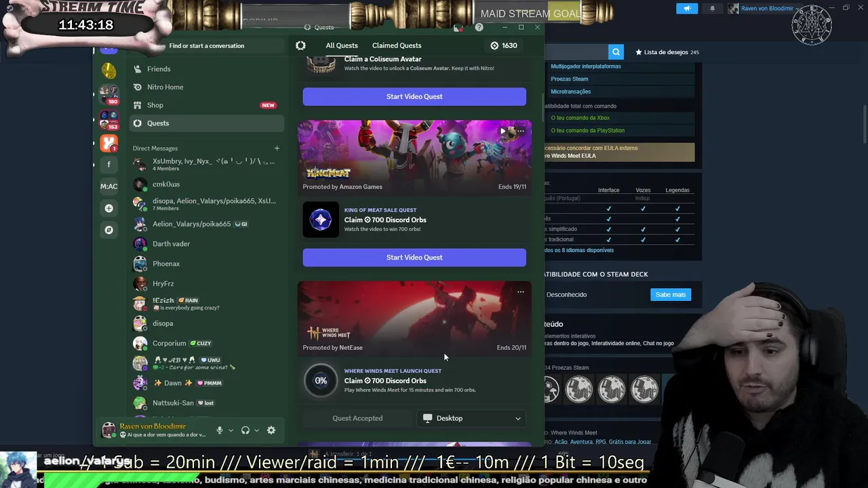Open Discord user settings gear
Screen dimensions: 868x488
coord(271,430)
